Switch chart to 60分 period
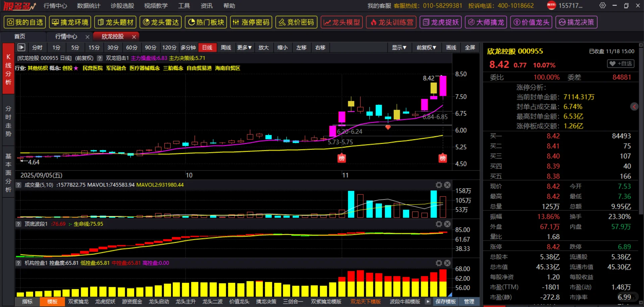 pyautogui.click(x=131, y=48)
